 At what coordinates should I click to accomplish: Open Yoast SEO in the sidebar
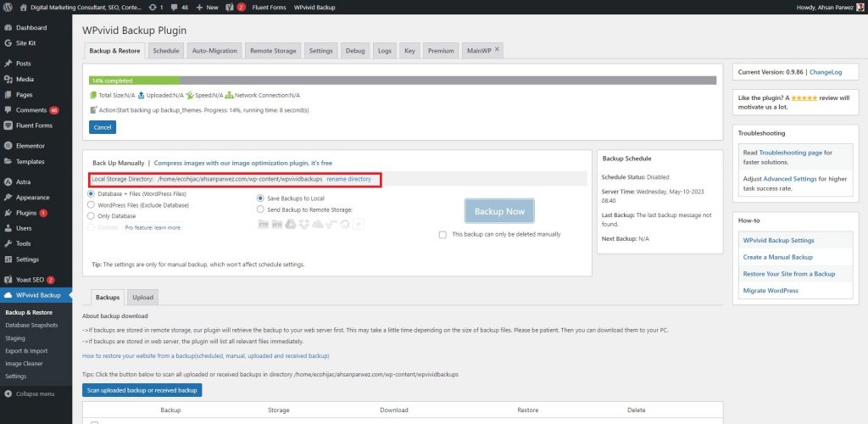[x=30, y=280]
